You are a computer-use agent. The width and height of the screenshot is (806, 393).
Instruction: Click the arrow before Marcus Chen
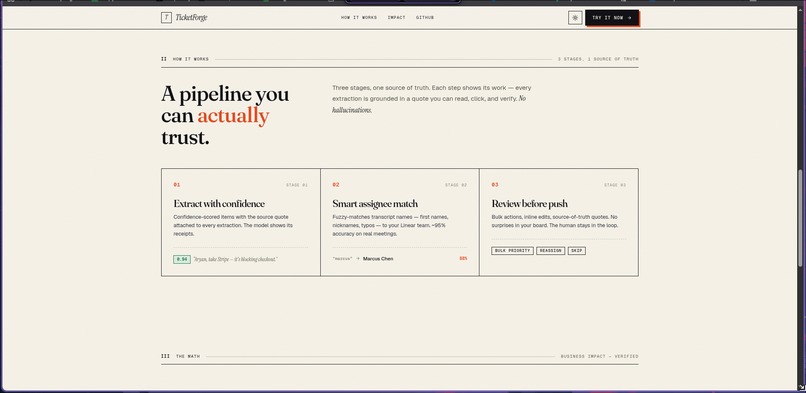coord(358,259)
